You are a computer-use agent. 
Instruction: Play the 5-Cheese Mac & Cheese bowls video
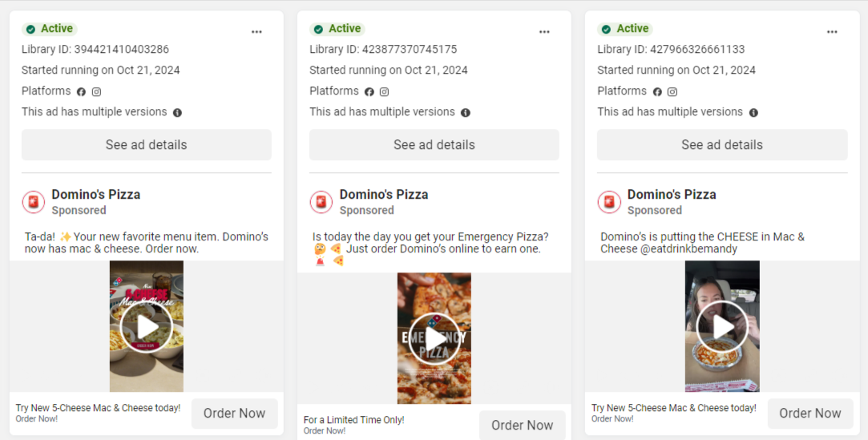click(x=147, y=327)
